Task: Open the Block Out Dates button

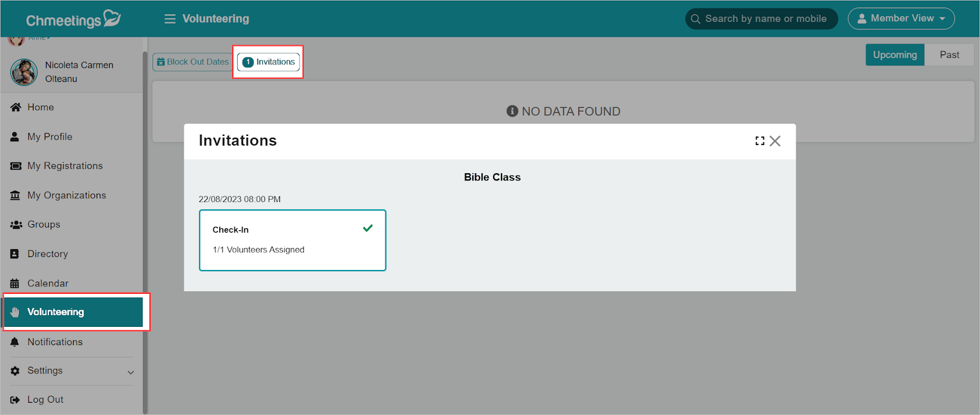Action: tap(192, 62)
